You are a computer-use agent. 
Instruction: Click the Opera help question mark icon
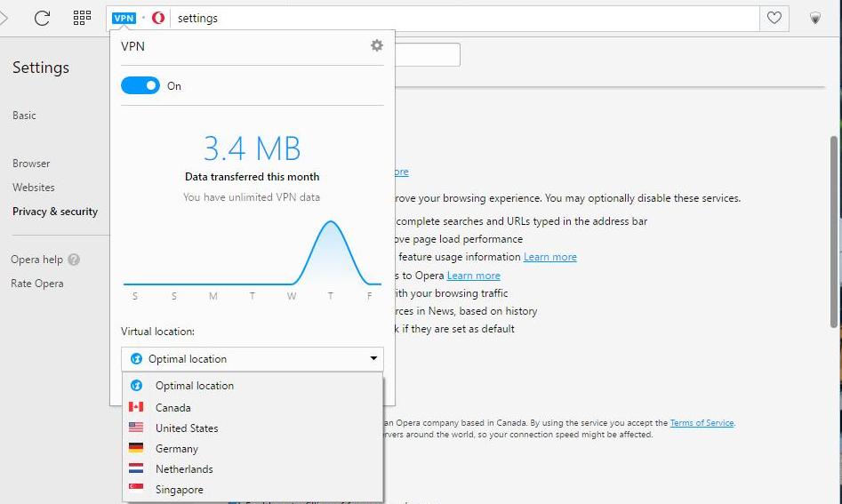(x=74, y=260)
